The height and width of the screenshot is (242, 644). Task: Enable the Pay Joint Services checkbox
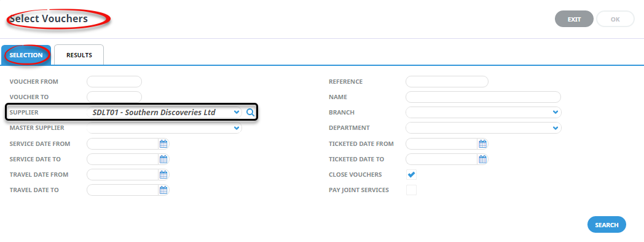click(411, 190)
